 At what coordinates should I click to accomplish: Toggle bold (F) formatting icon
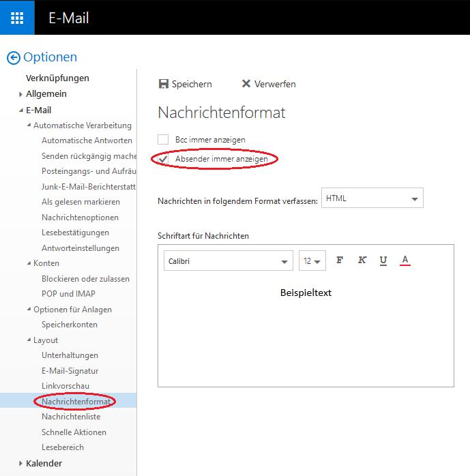(340, 260)
